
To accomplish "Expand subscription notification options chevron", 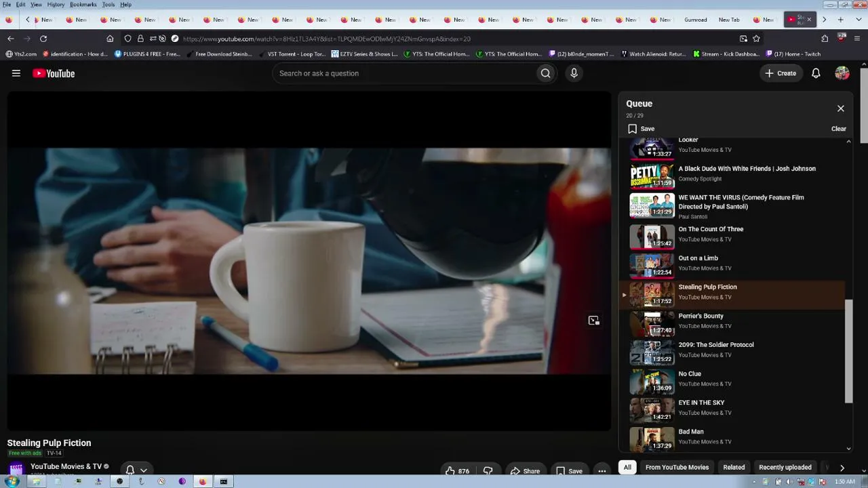I will click(143, 470).
